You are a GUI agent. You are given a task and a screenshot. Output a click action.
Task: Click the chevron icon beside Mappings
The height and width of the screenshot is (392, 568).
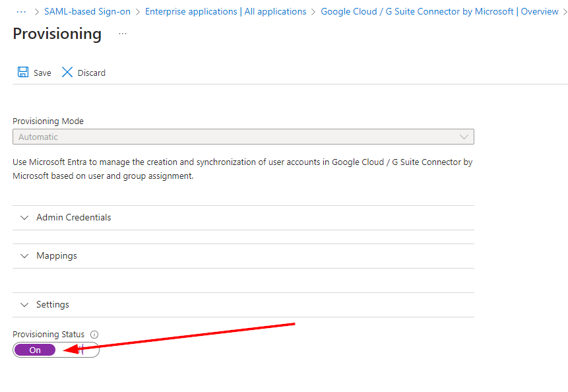click(25, 256)
